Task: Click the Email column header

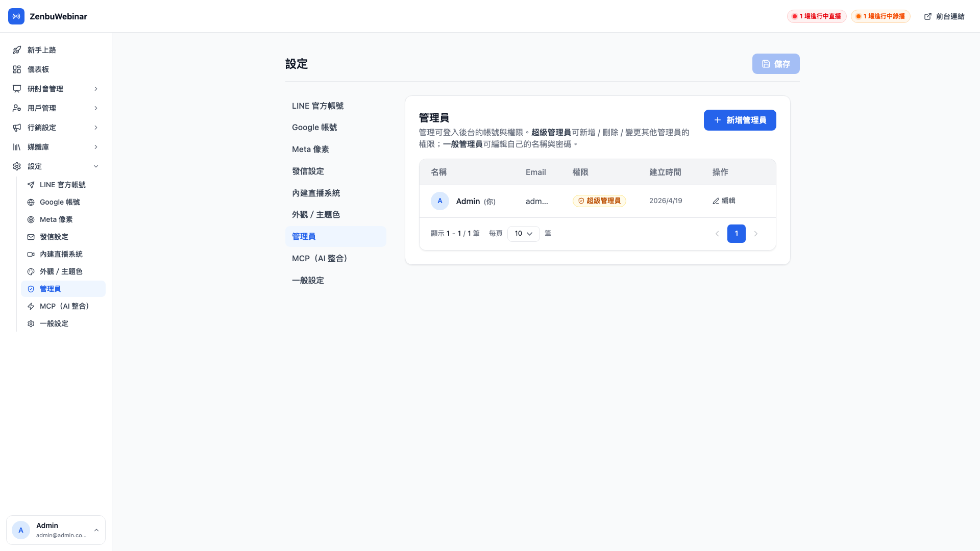Action: tap(536, 172)
